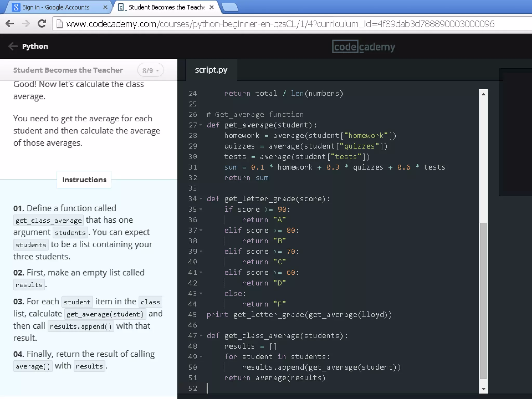Screen dimensions: 532x399
Task: Click the browser Forward arrow
Action: (x=26, y=24)
